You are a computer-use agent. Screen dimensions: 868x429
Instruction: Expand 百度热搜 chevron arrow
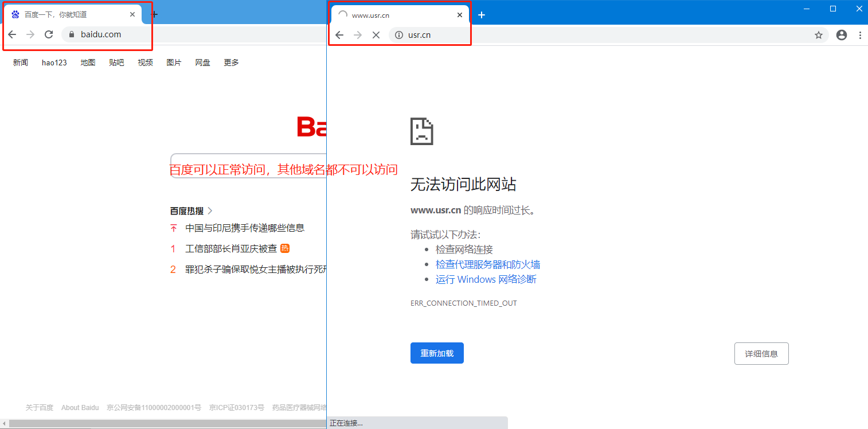[x=210, y=210]
